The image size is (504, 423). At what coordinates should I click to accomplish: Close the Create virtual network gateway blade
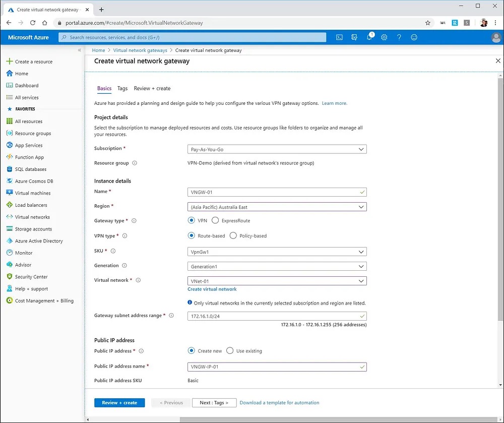coord(498,61)
